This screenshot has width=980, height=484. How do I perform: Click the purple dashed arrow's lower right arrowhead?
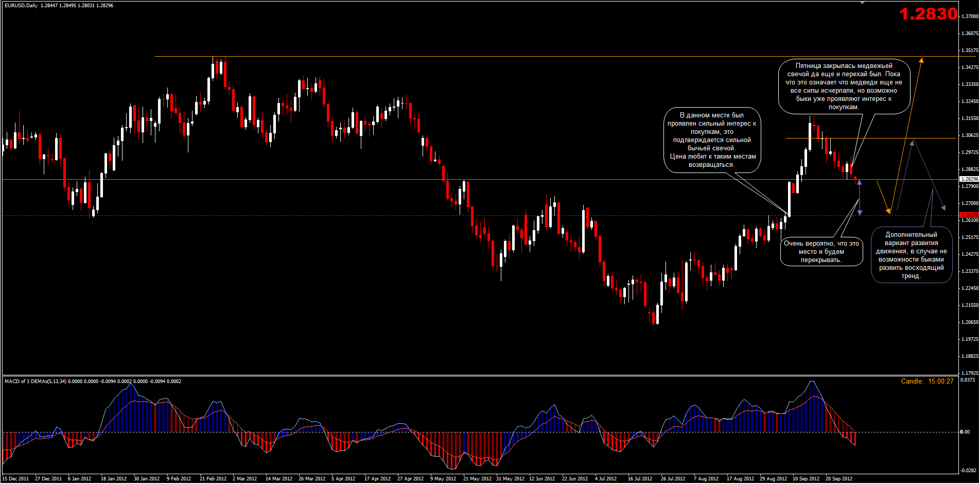coord(943,208)
